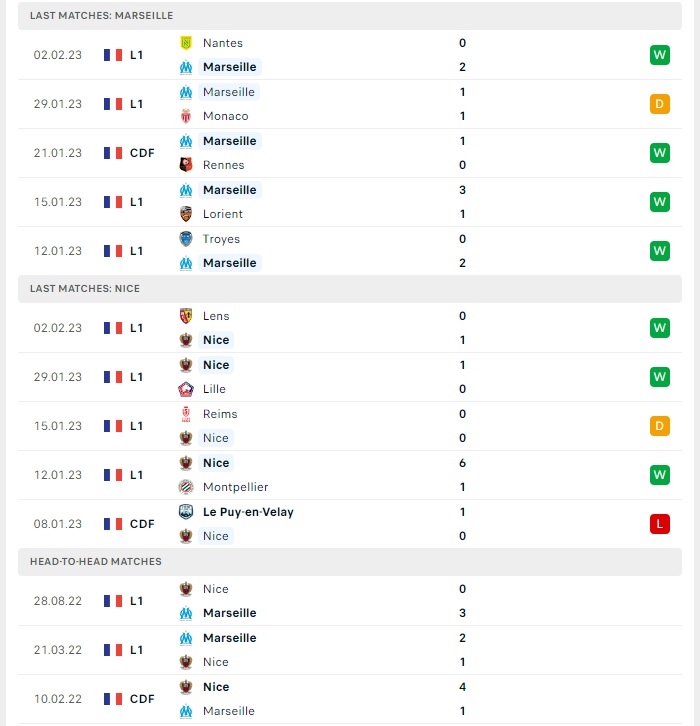Image resolution: width=700 pixels, height=726 pixels.
Task: Select the Head-to-Head Matches header
Action: click(x=350, y=562)
